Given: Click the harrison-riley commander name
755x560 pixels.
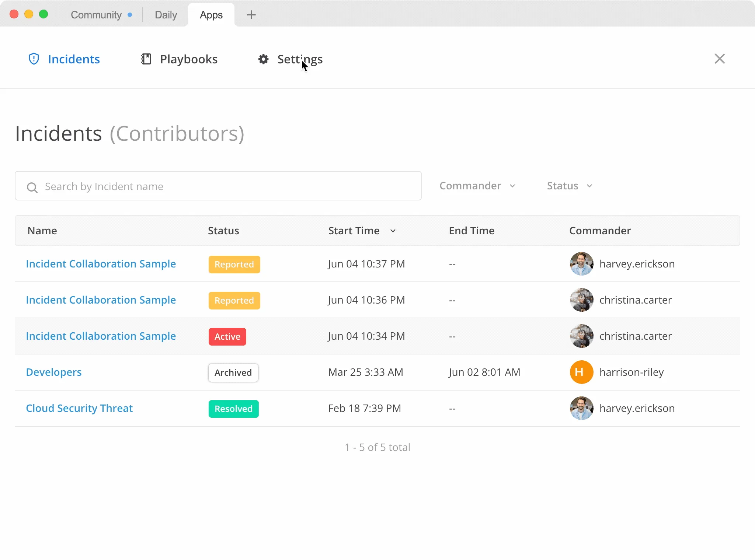Looking at the screenshot, I should (x=632, y=372).
